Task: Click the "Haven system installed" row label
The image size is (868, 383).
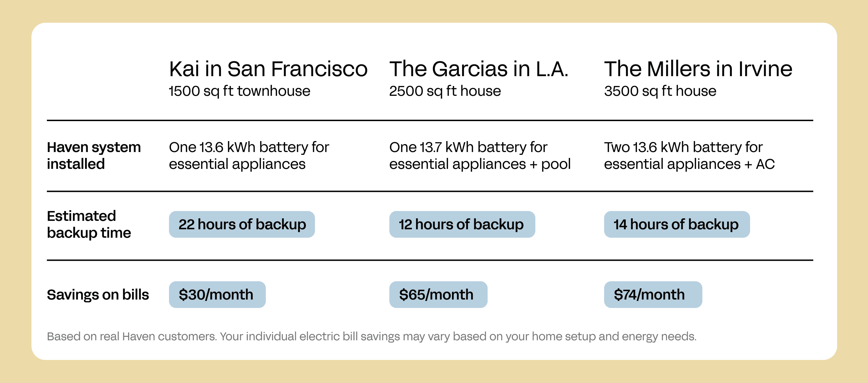Action: (x=94, y=155)
